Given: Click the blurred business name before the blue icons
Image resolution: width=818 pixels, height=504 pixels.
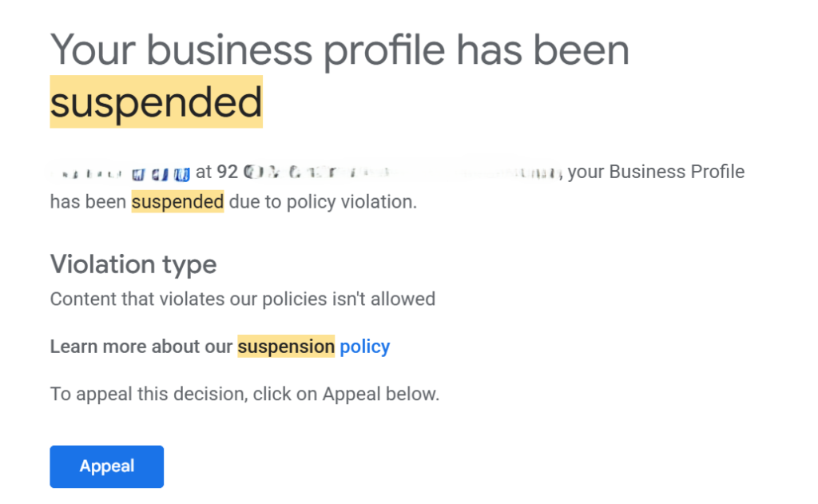Looking at the screenshot, I should (86, 173).
